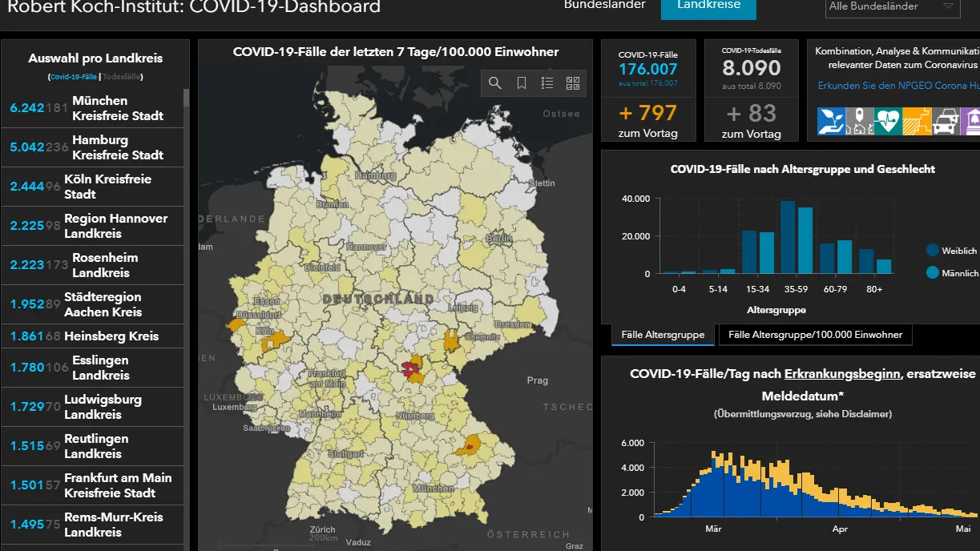This screenshot has height=551, width=980.
Task: Open the map bookmarks icon
Action: (522, 83)
